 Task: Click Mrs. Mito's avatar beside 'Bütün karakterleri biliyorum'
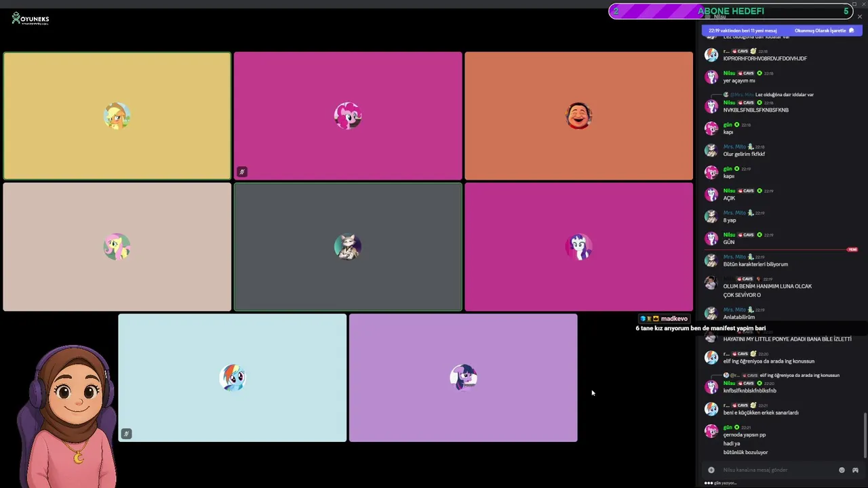711,260
